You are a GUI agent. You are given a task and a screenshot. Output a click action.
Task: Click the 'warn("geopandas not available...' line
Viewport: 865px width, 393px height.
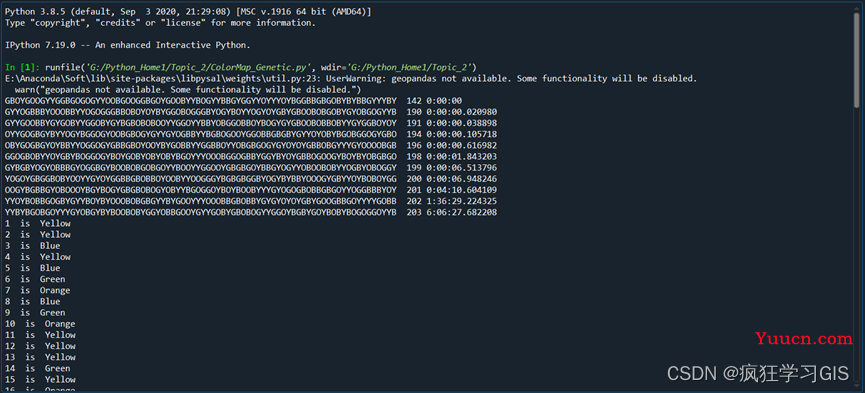coord(188,89)
